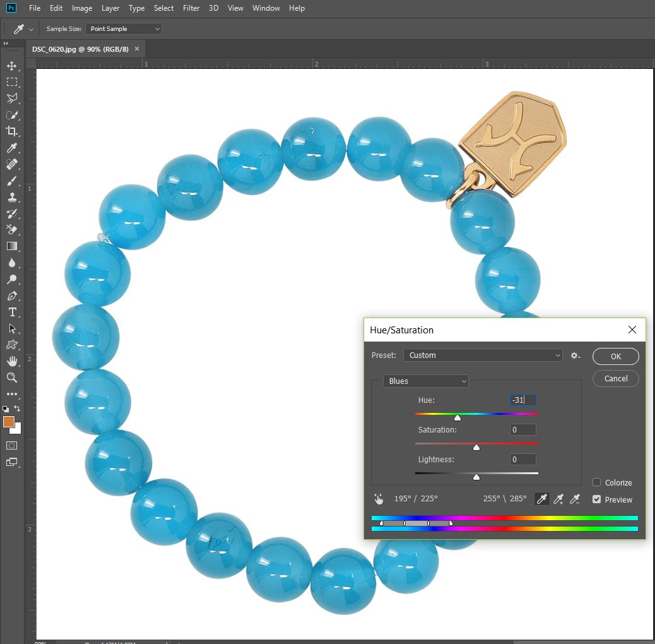The image size is (655, 644).
Task: Open the 3D menu
Action: tap(213, 8)
